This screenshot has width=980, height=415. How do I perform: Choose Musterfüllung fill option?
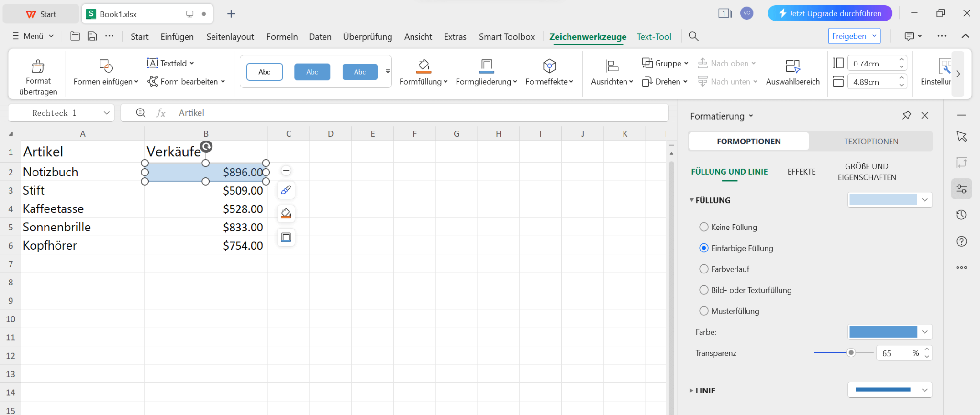704,311
